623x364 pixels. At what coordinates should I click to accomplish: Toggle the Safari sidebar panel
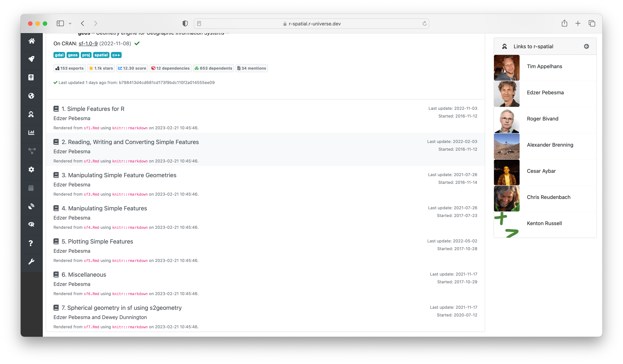(x=60, y=23)
